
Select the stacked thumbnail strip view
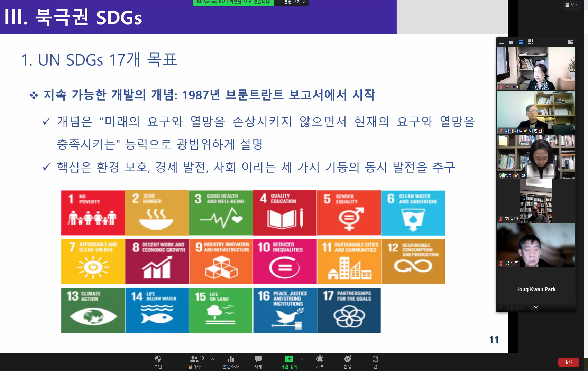pos(521,42)
